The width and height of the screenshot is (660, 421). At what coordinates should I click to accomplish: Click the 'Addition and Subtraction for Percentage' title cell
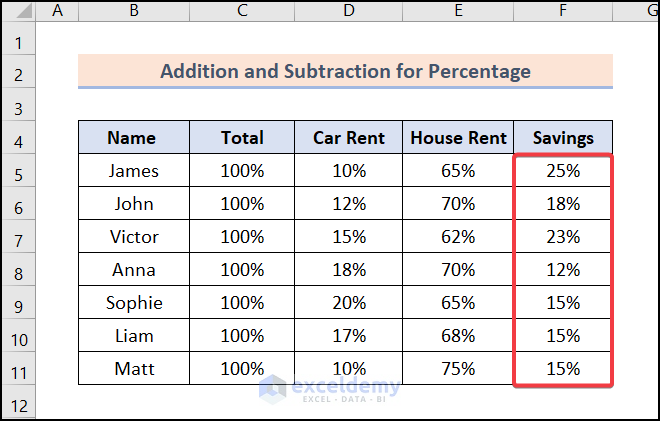pos(345,72)
